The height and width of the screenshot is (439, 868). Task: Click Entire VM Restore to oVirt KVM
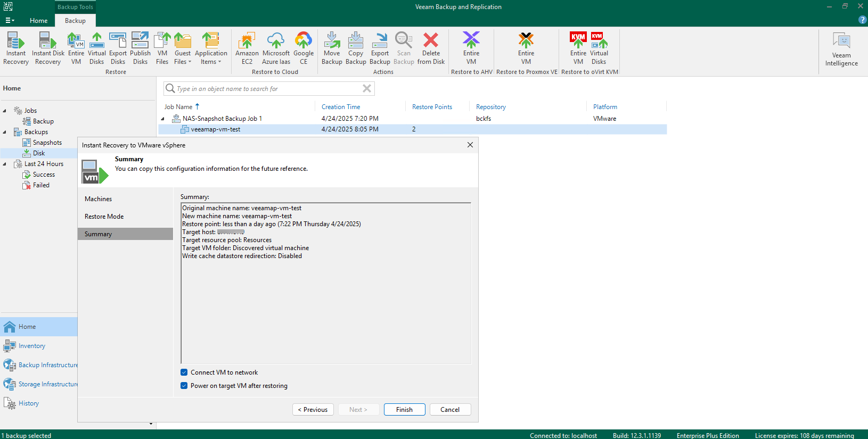578,48
